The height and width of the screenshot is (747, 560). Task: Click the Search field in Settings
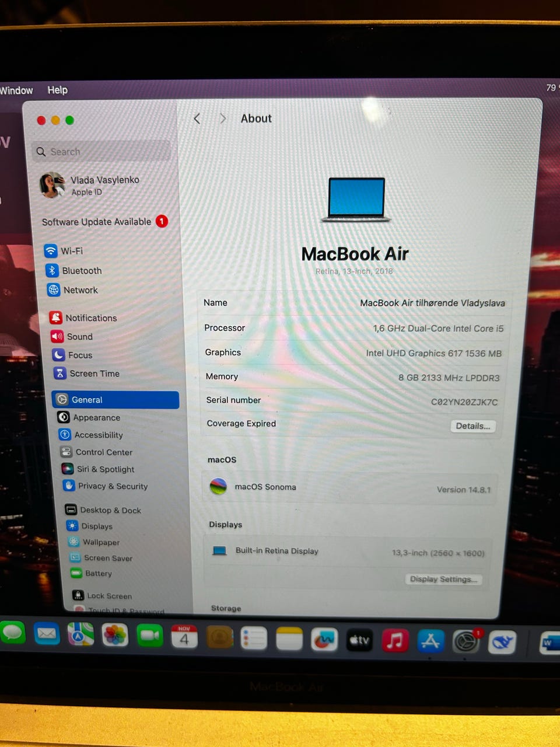(101, 152)
